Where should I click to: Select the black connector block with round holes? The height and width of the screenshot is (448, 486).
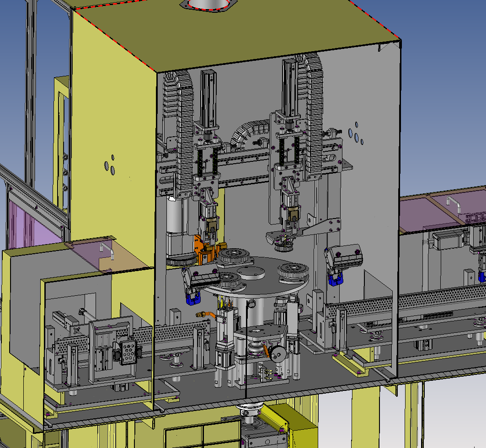click(x=128, y=352)
